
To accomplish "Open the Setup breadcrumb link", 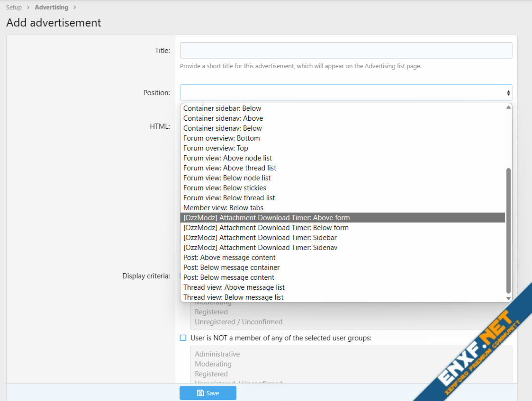I will [14, 8].
